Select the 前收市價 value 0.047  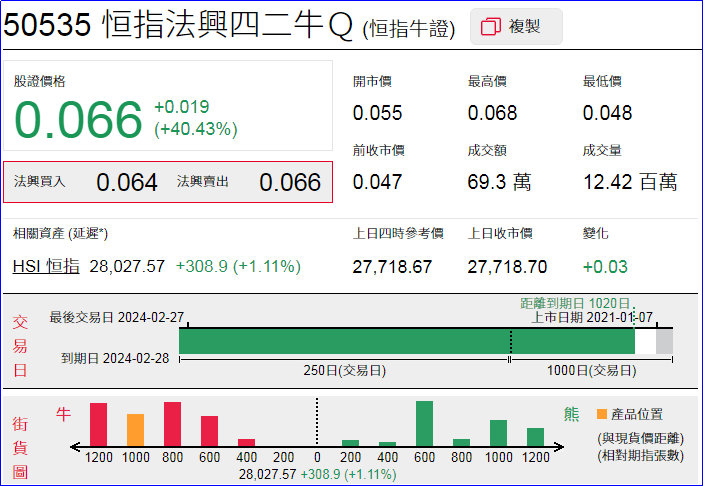[377, 182]
